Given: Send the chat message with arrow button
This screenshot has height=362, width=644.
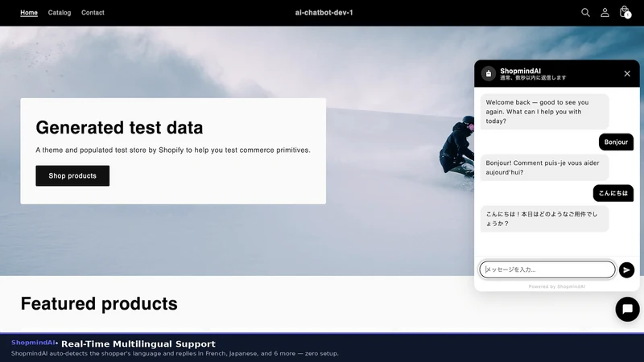Looking at the screenshot, I should coord(626,269).
